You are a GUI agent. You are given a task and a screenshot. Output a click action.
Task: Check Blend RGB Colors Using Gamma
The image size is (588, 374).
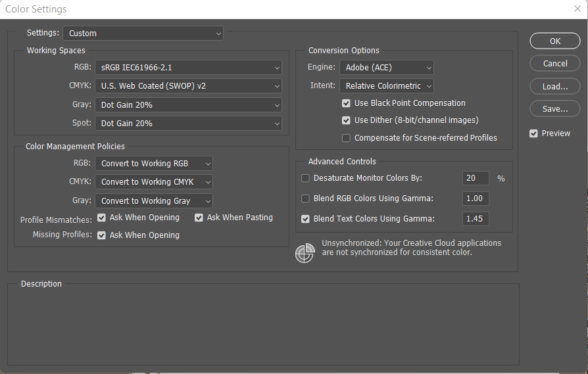[305, 199]
